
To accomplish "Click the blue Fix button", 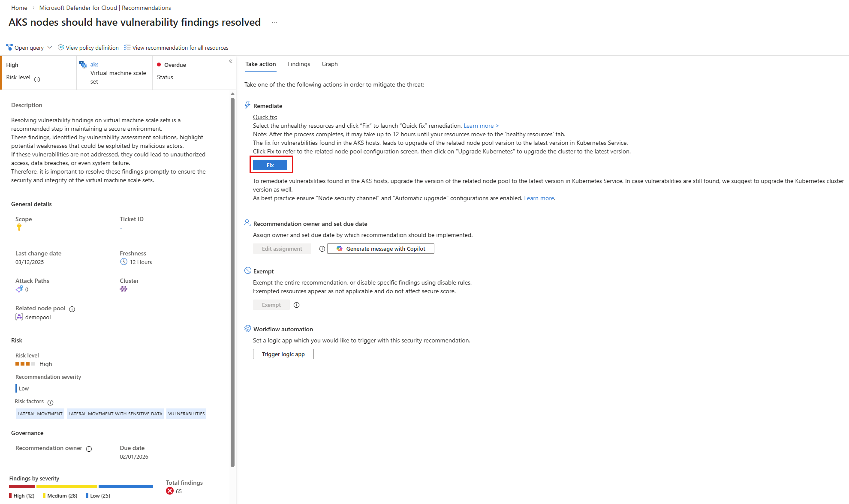I will click(270, 165).
